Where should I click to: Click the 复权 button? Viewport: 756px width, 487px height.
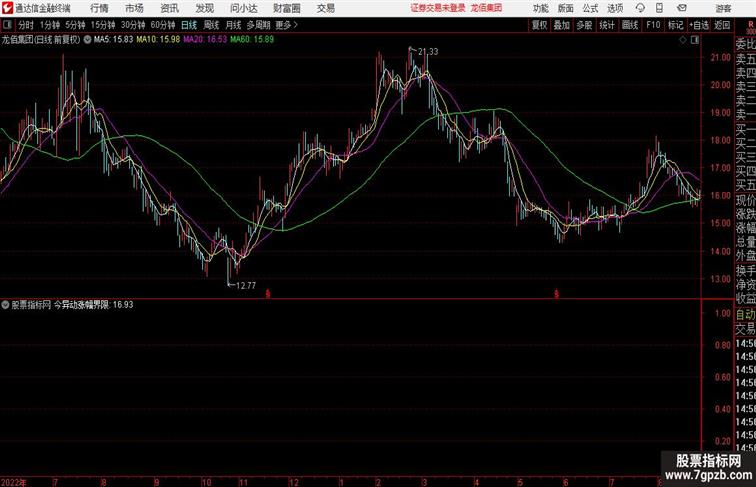click(539, 25)
